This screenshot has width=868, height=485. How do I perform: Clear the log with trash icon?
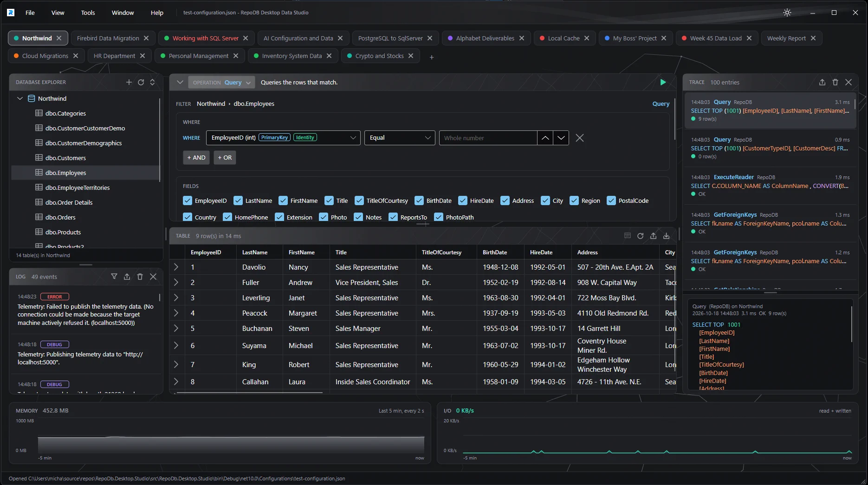point(140,277)
